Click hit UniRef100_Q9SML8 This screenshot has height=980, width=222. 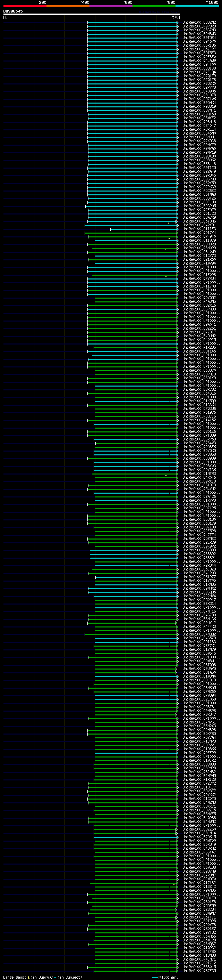tap(199, 122)
